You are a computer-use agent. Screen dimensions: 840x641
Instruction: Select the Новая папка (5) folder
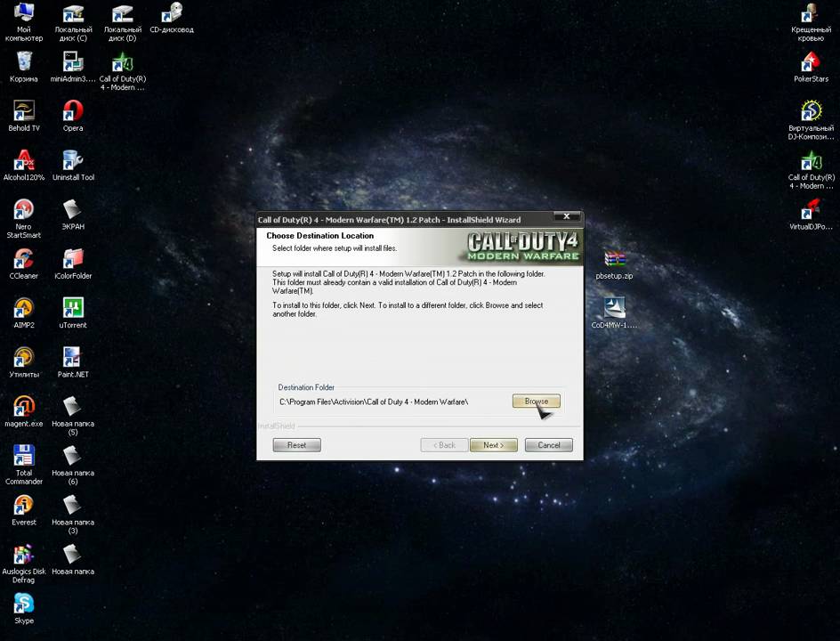pyautogui.click(x=73, y=416)
